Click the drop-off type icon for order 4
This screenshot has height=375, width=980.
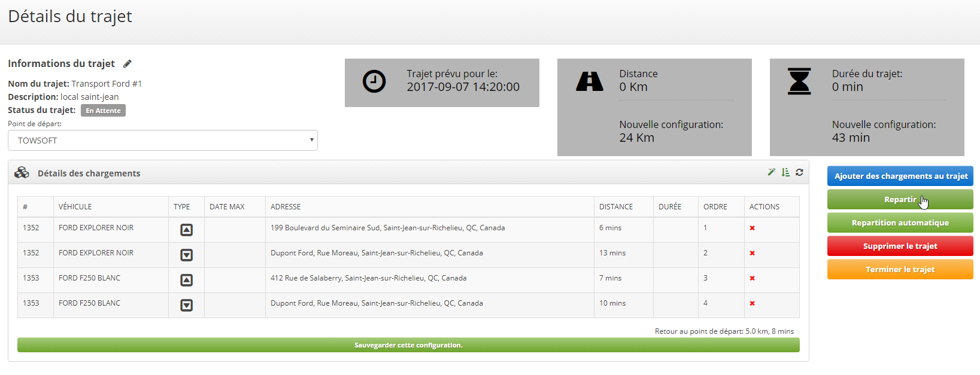click(187, 305)
